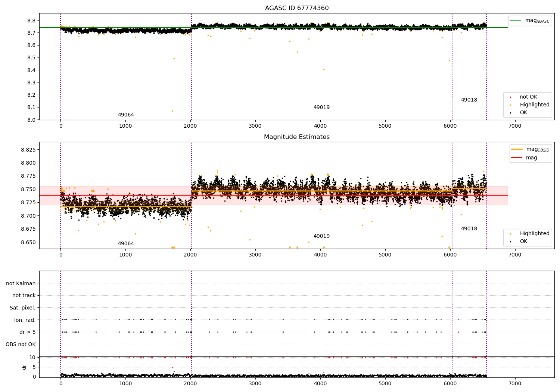Image resolution: width=560 pixels, height=392 pixels.
Task: Click the "8.800" y-axis tick label
Action: pos(29,163)
